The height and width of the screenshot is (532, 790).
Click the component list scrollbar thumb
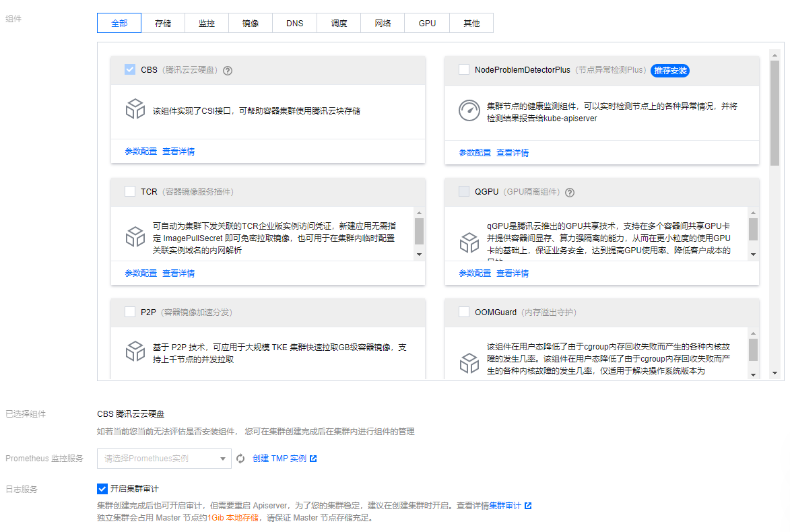click(x=775, y=113)
